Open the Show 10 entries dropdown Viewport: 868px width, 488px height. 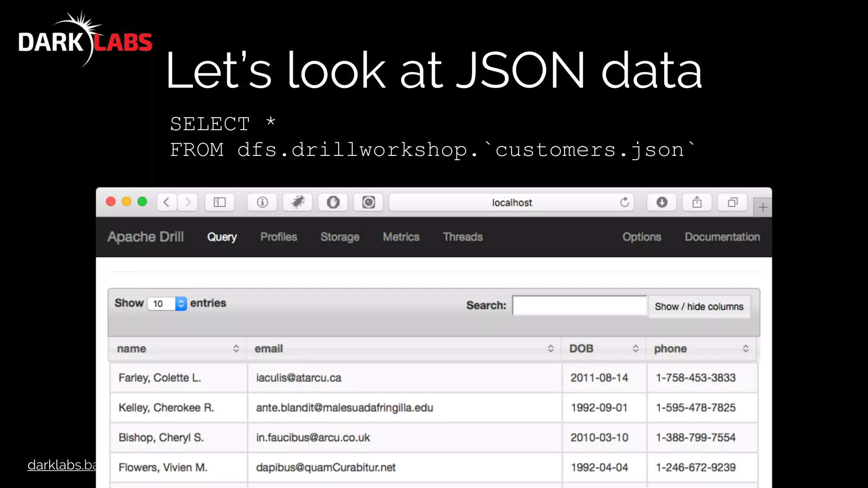click(167, 303)
